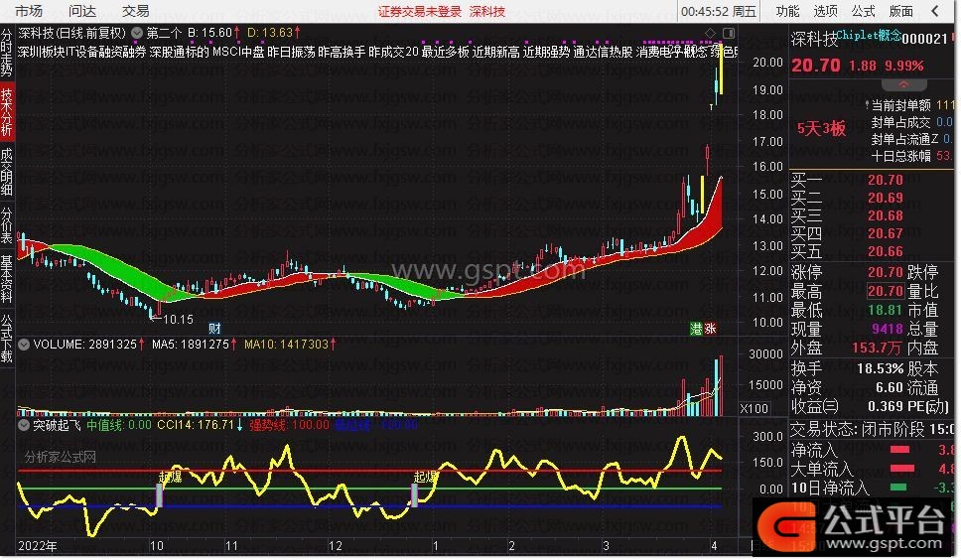Click the 当前封单额 row label
Image resolution: width=961 pixels, height=560 pixels.
coord(901,106)
